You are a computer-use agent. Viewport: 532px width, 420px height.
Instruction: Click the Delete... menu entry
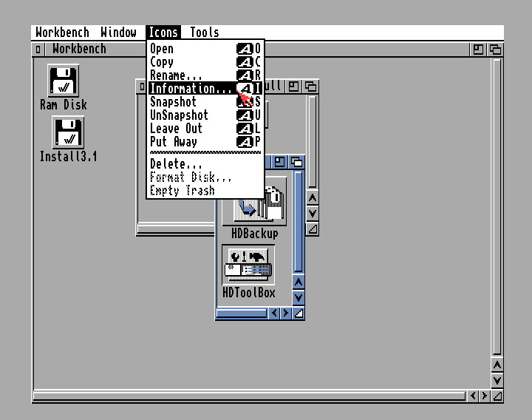pos(176,164)
